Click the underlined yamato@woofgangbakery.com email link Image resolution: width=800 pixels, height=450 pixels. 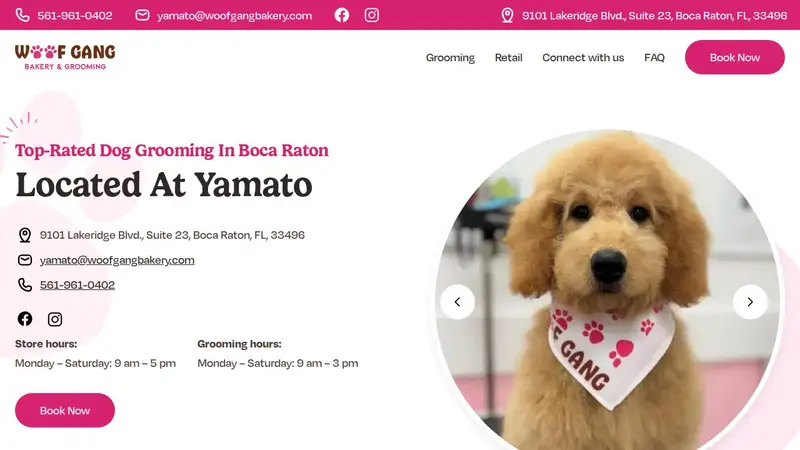pyautogui.click(x=117, y=260)
